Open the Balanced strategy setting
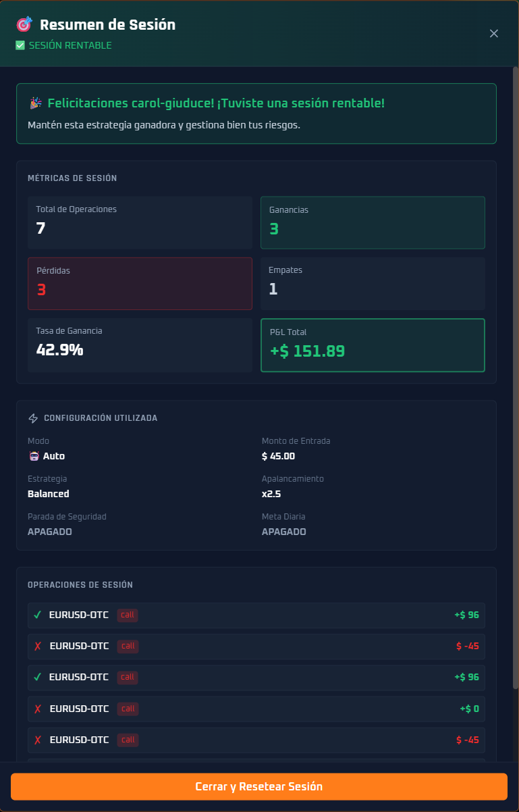This screenshot has height=812, width=519. tap(49, 494)
